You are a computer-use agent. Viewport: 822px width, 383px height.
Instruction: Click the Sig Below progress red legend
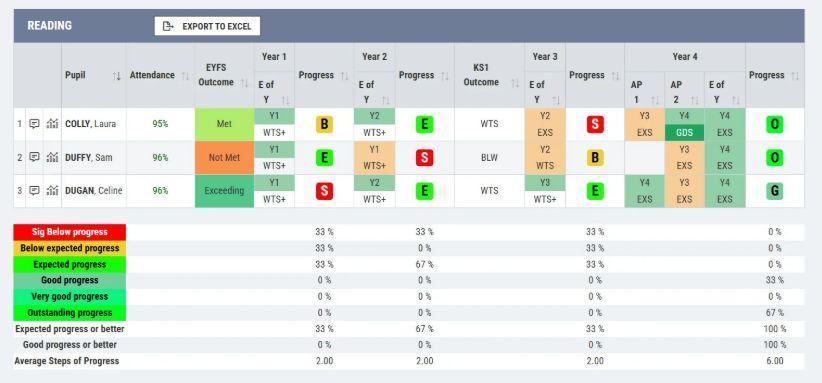pos(70,232)
